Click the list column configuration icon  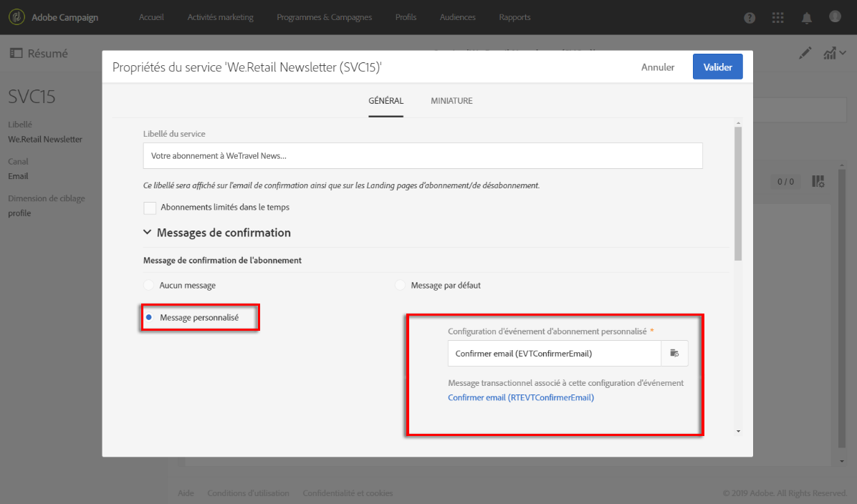[818, 181]
